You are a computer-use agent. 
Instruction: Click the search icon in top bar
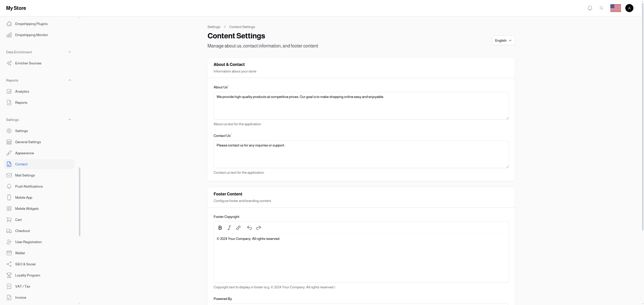pyautogui.click(x=602, y=8)
